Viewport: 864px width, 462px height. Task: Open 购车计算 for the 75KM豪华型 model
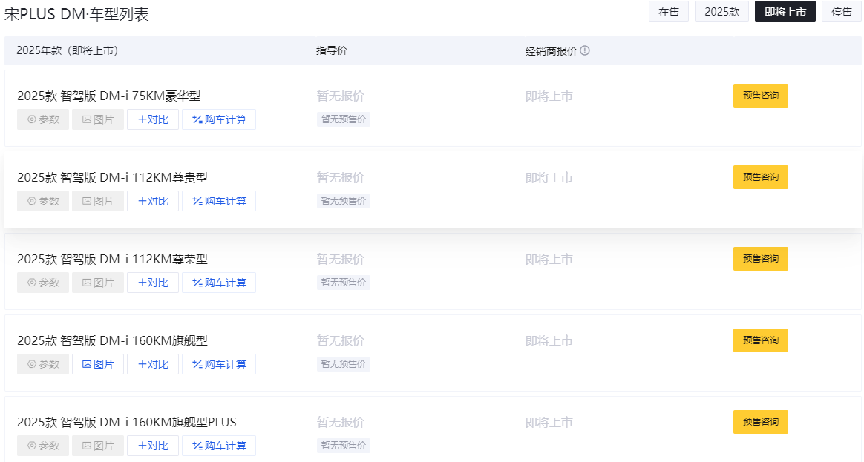219,120
